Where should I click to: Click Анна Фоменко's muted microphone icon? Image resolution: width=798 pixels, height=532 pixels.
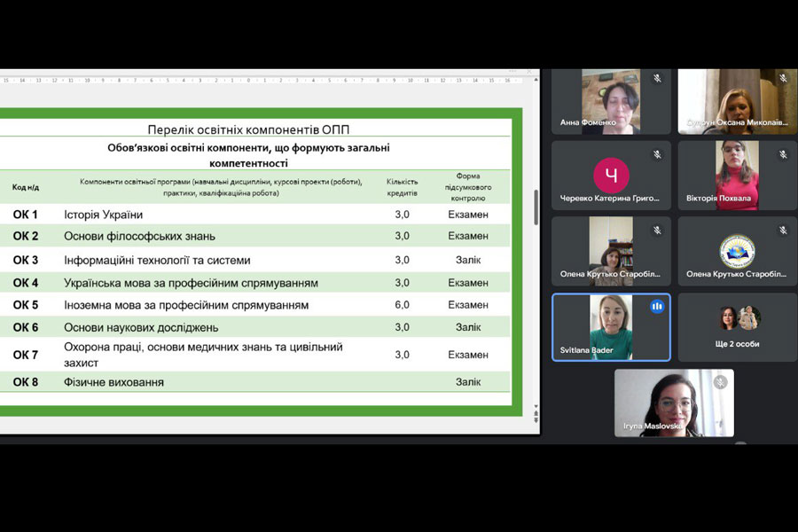[x=657, y=78]
